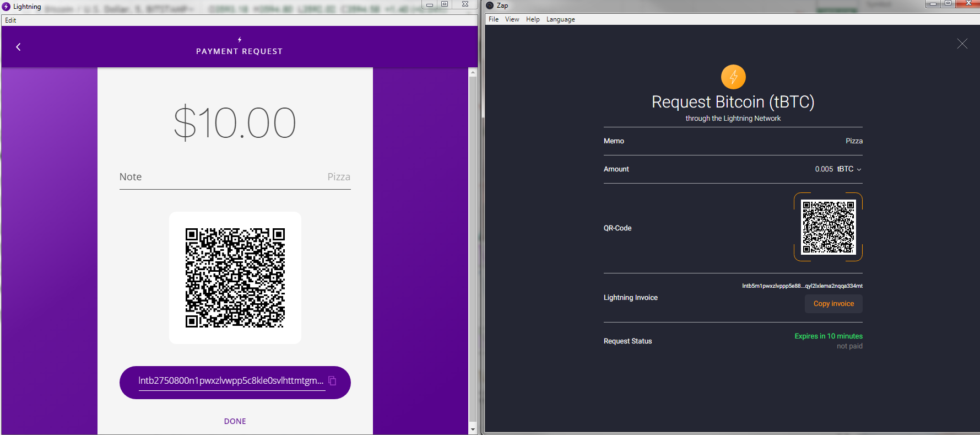The width and height of the screenshot is (980, 435).
Task: Click the 'Expires in 10 minutes' status
Action: (829, 336)
